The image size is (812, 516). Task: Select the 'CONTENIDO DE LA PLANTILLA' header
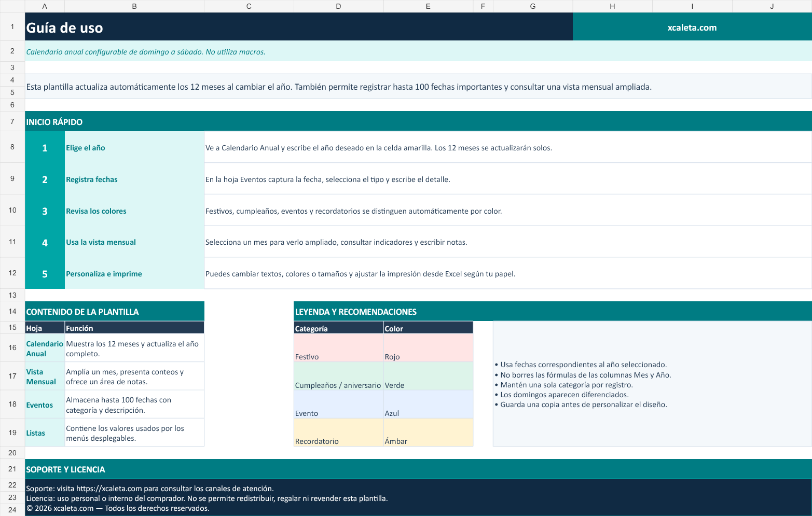pyautogui.click(x=115, y=311)
